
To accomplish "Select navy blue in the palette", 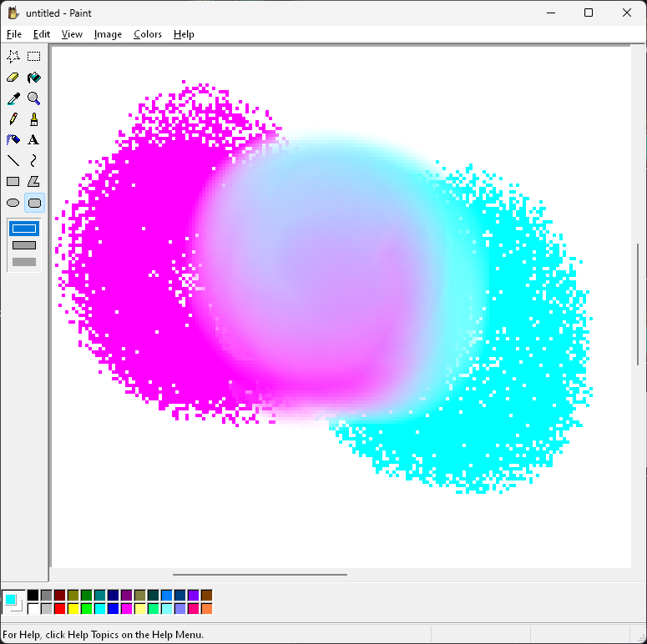I will click(113, 595).
